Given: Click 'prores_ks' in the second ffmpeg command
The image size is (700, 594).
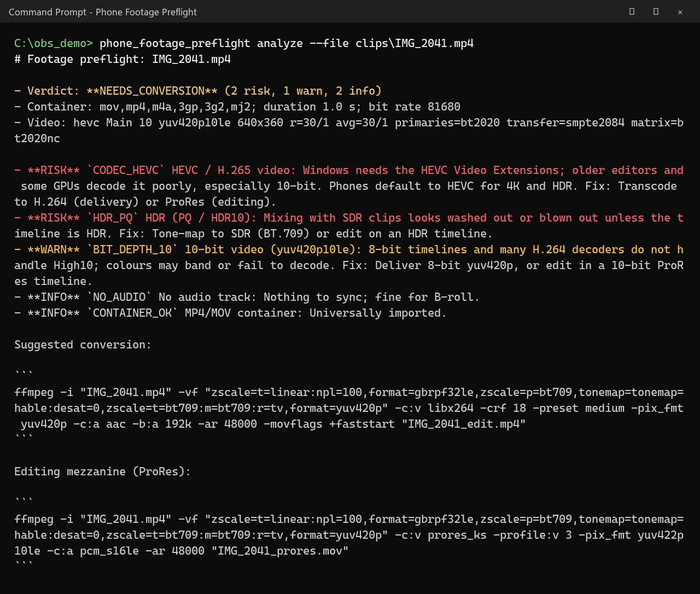Looking at the screenshot, I should click(457, 535).
